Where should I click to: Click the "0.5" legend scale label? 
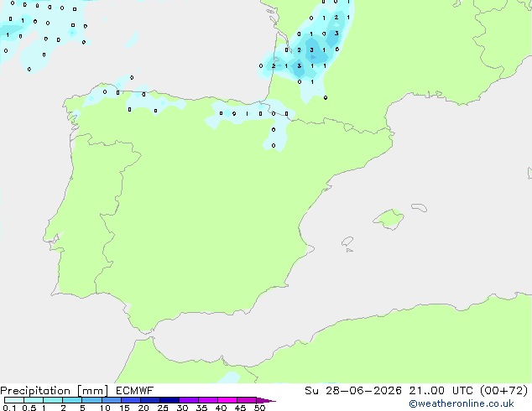(x=29, y=408)
